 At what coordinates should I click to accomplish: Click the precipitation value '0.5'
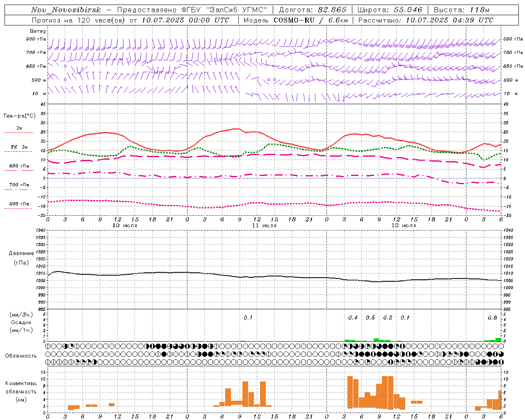coord(370,318)
